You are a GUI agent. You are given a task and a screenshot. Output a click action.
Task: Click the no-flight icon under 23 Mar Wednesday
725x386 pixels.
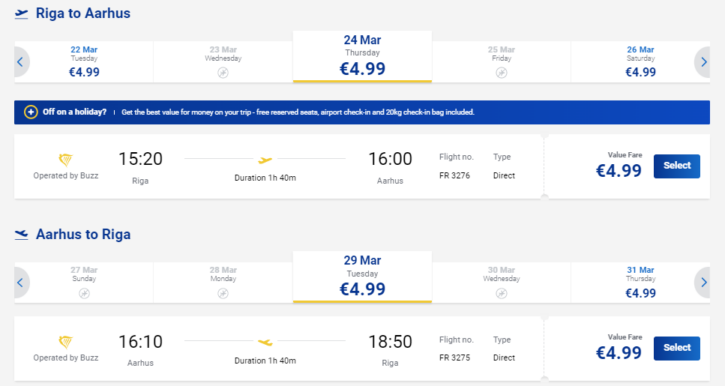[223, 73]
